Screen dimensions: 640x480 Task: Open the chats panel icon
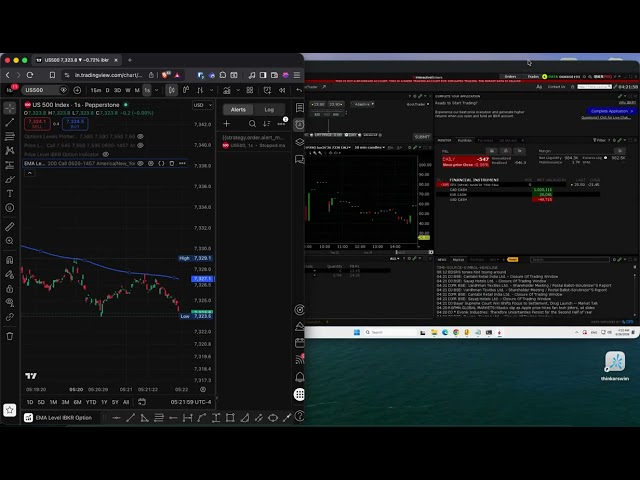click(300, 159)
